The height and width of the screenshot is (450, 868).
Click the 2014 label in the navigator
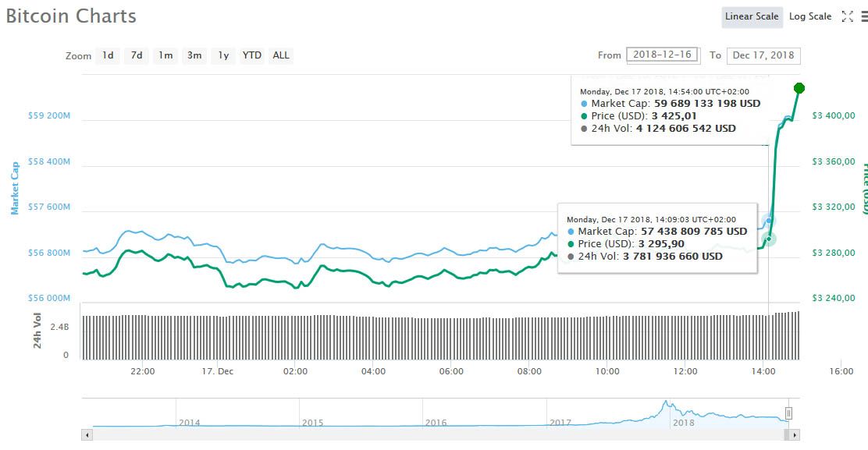point(190,423)
